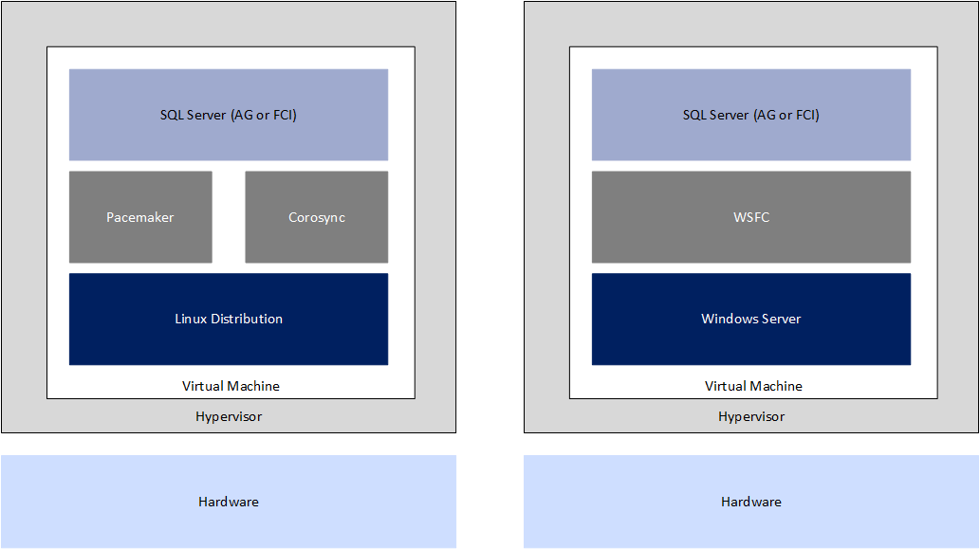980x549 pixels.
Task: Click the right Virtual Machine label
Action: (752, 386)
